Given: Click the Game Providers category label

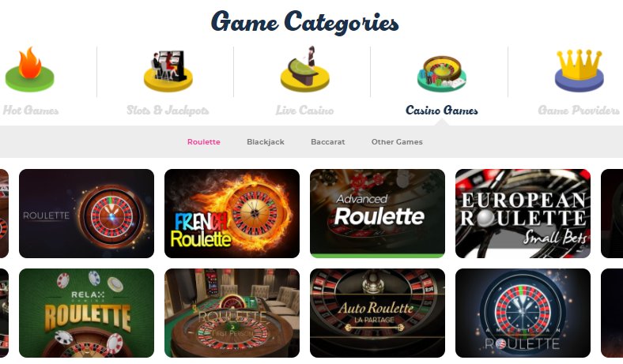Looking at the screenshot, I should pyautogui.click(x=579, y=110).
